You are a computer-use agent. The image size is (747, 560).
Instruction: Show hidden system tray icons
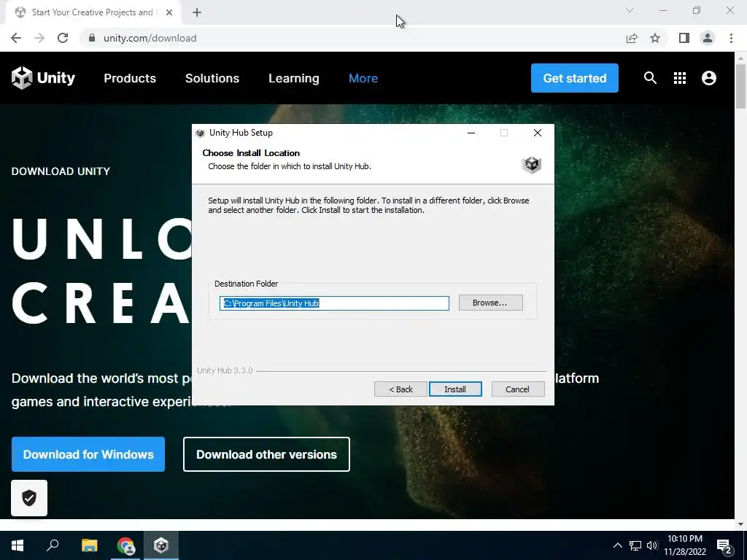617,545
